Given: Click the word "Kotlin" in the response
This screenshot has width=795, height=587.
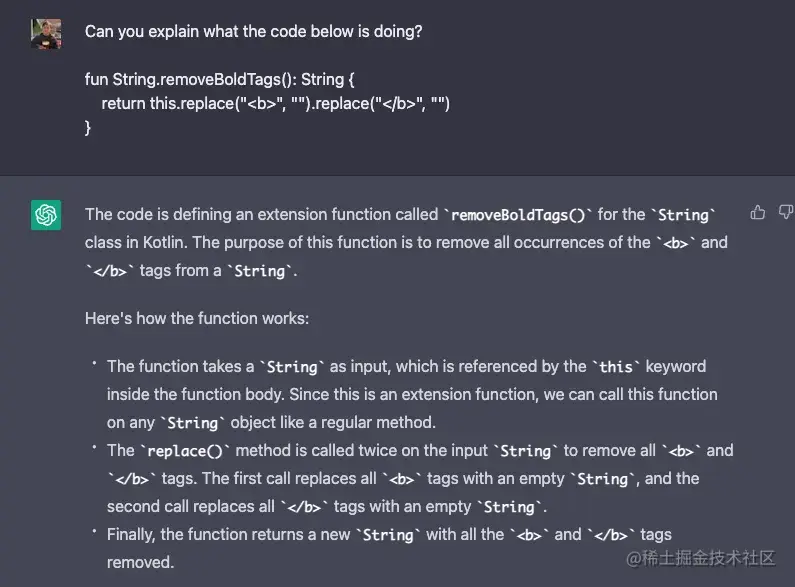Looking at the screenshot, I should pos(165,242).
